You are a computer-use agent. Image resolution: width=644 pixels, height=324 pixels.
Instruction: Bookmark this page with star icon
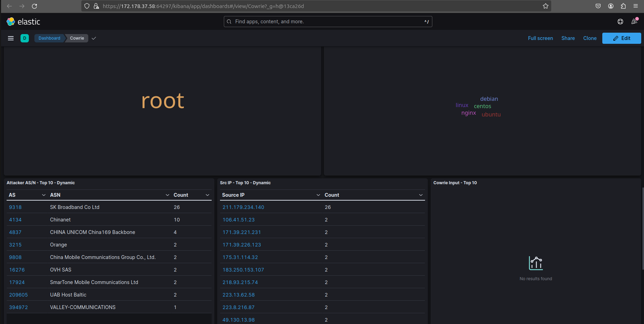pos(546,6)
